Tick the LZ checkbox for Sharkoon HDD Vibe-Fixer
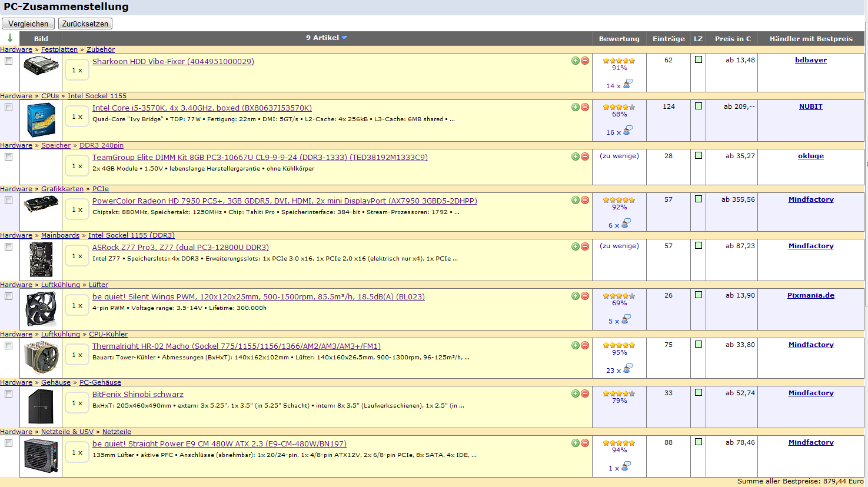Screen dimensions: 868x487 point(699,59)
